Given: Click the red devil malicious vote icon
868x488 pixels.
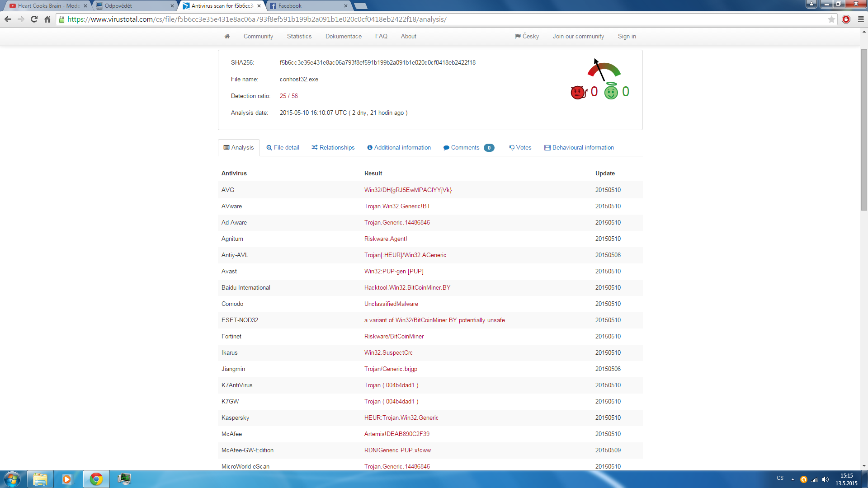Looking at the screenshot, I should pos(578,92).
